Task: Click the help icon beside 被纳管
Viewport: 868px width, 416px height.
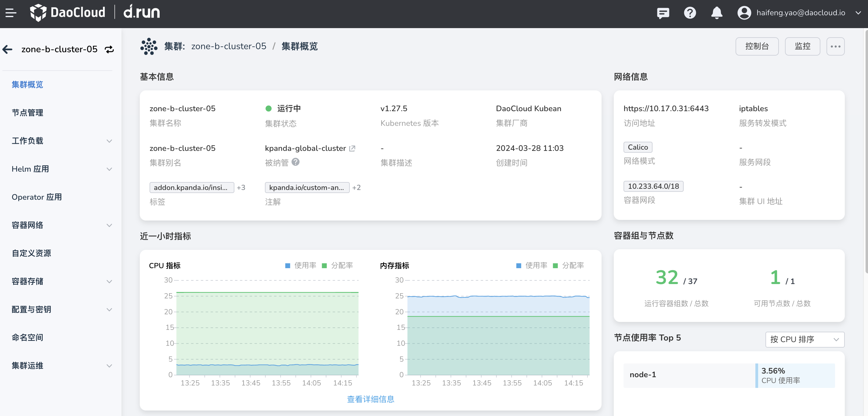Action: click(295, 162)
